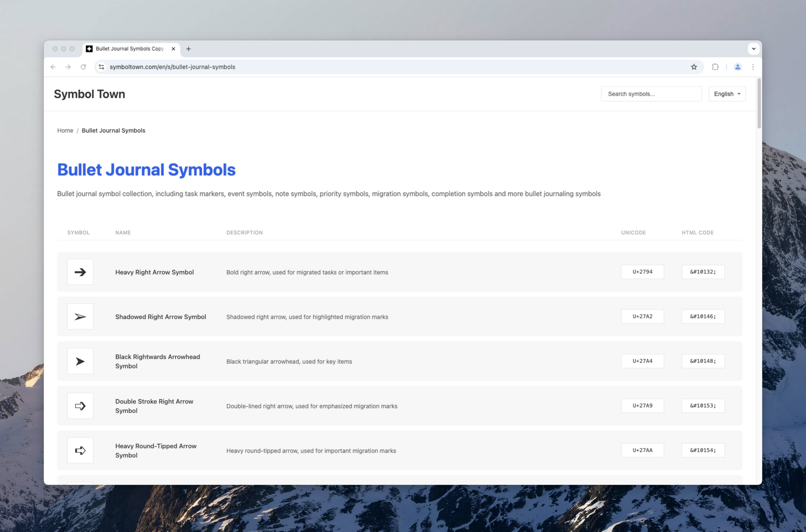Click the Bullet Journal Symbols breadcrumb
806x532 pixels.
coord(113,130)
